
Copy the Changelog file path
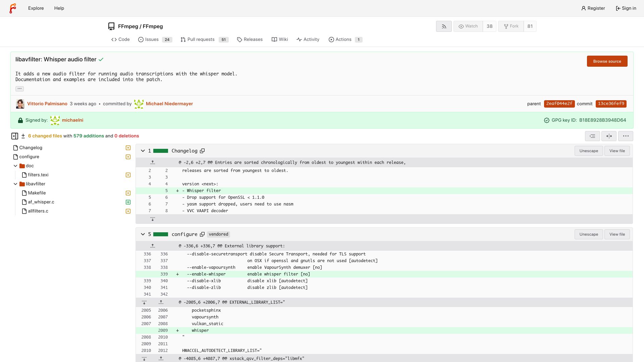pyautogui.click(x=202, y=151)
